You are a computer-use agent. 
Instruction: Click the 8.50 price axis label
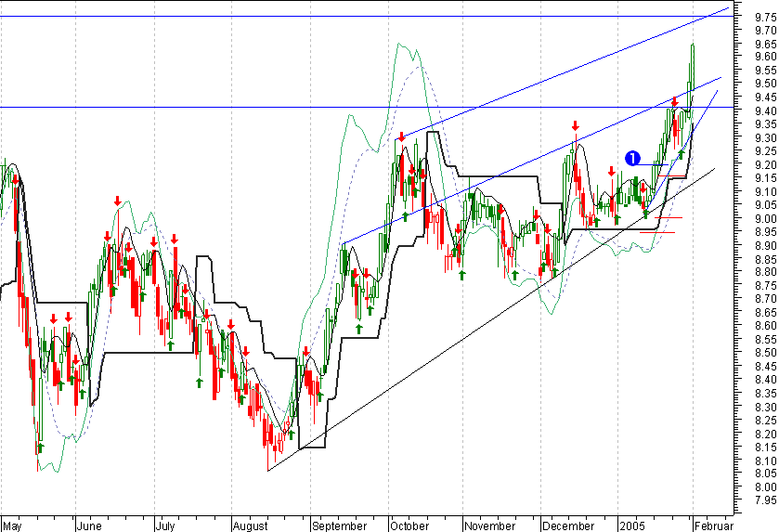[x=766, y=353]
